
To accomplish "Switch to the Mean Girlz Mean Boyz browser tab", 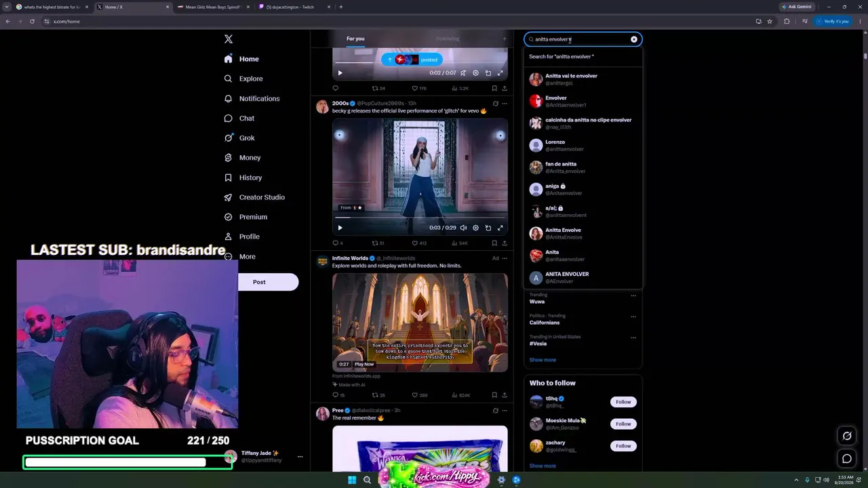I will click(213, 7).
